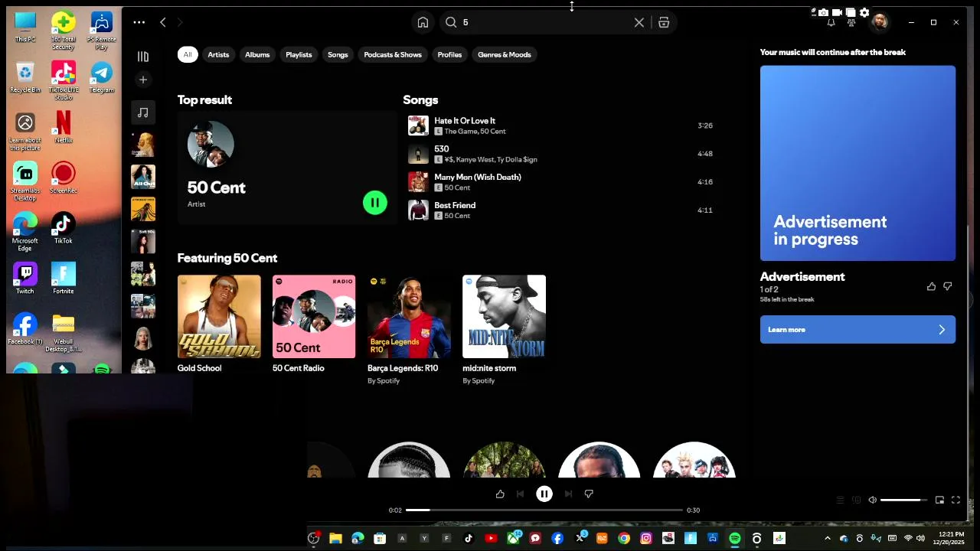The image size is (980, 551).
Task: Open the Netflix desktop shortcut
Action: (x=63, y=127)
